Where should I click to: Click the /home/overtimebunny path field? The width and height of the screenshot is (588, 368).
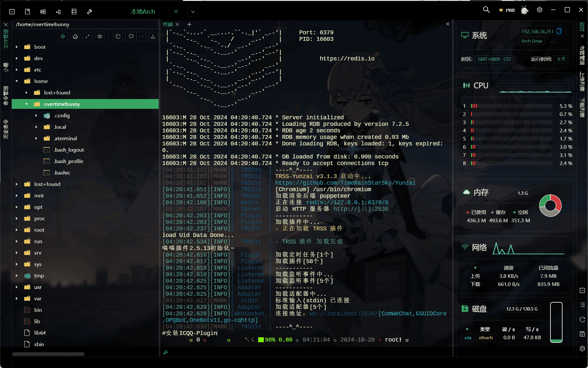coord(85,25)
